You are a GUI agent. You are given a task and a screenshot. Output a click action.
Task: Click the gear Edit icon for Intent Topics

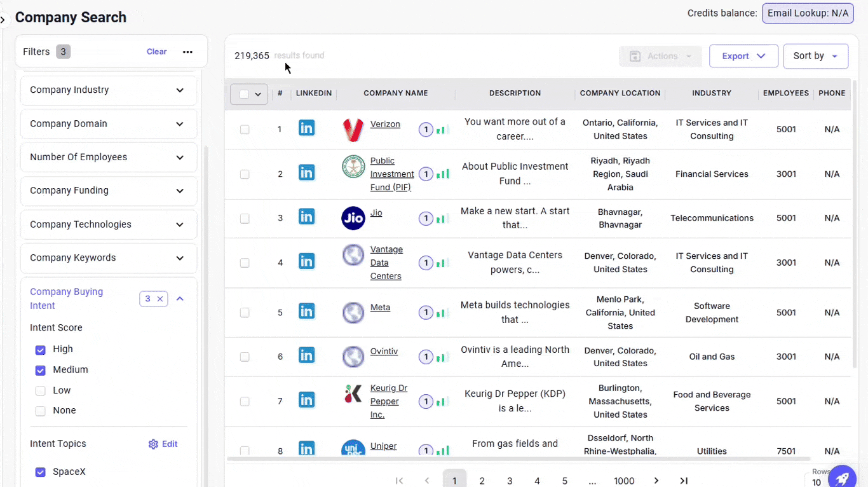tap(153, 444)
